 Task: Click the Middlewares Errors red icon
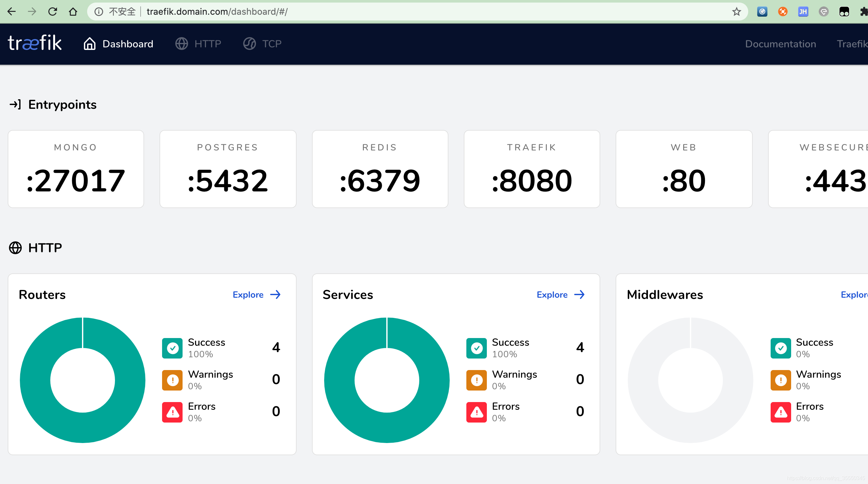tap(781, 412)
